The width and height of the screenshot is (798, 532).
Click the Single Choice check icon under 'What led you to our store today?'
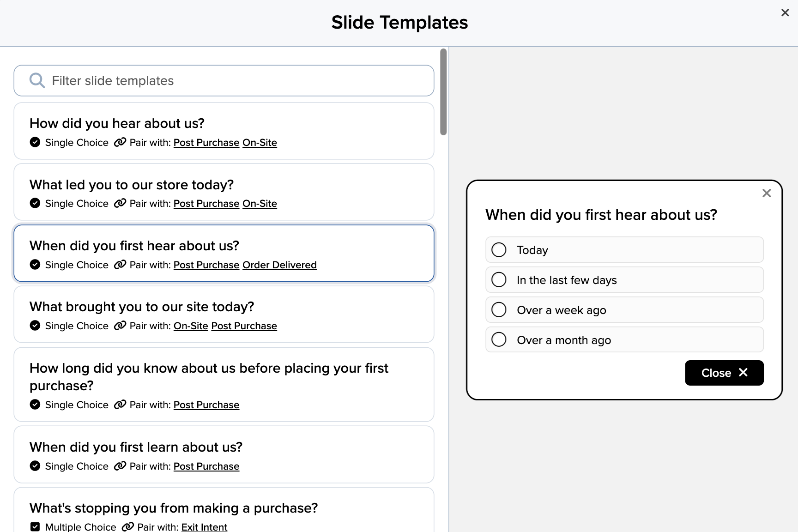[x=35, y=203]
